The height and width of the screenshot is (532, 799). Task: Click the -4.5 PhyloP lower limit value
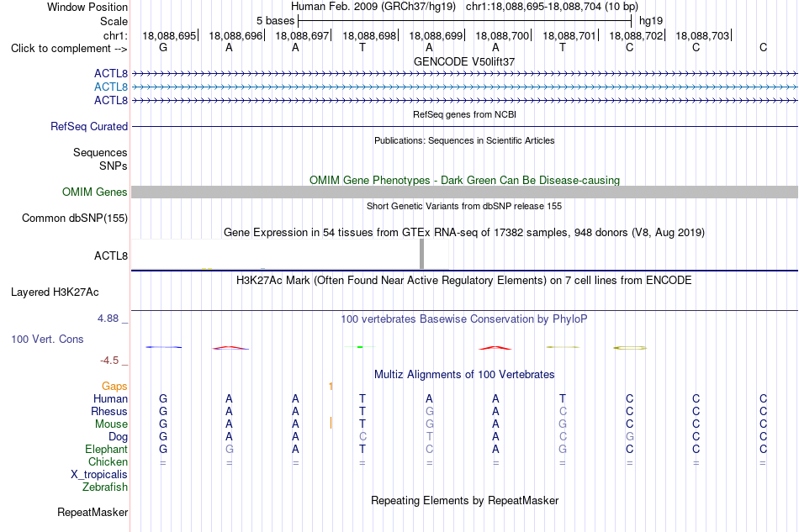click(109, 361)
